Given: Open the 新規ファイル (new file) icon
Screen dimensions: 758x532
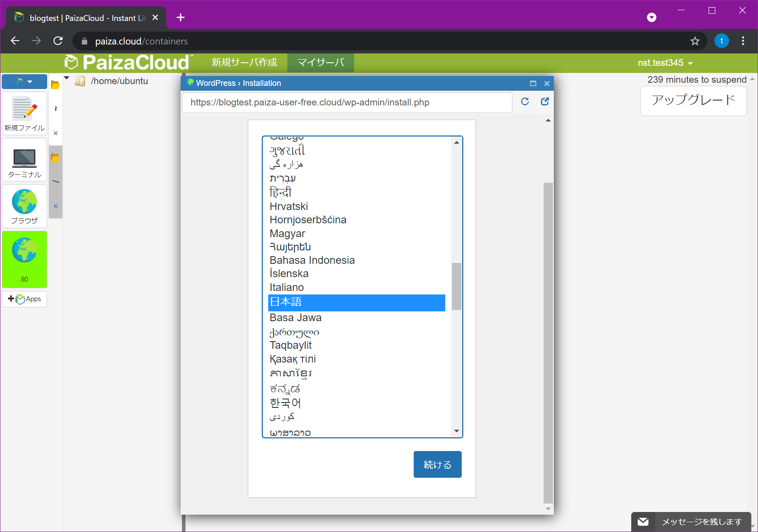Looking at the screenshot, I should (x=24, y=114).
